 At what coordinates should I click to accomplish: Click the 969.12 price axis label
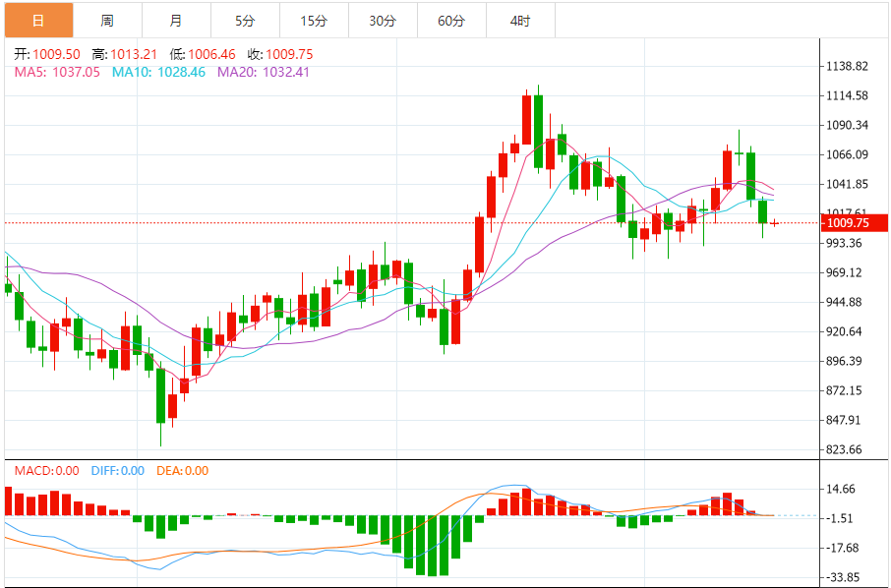coord(844,272)
